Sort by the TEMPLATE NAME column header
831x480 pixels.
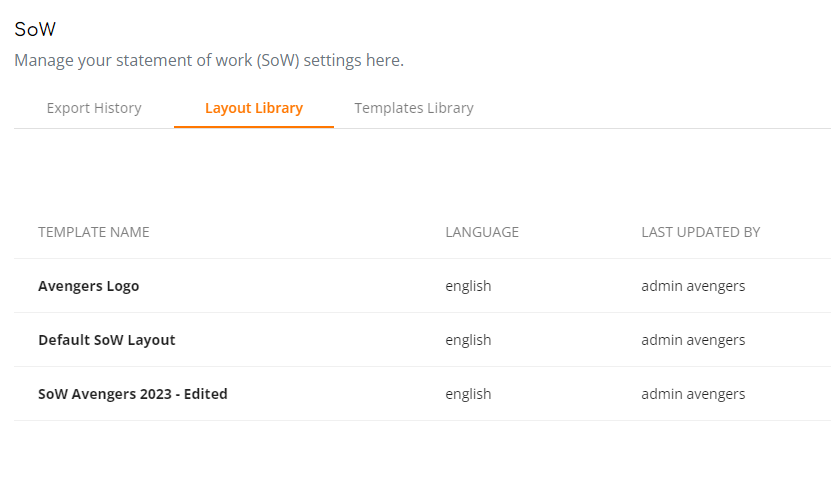point(94,232)
